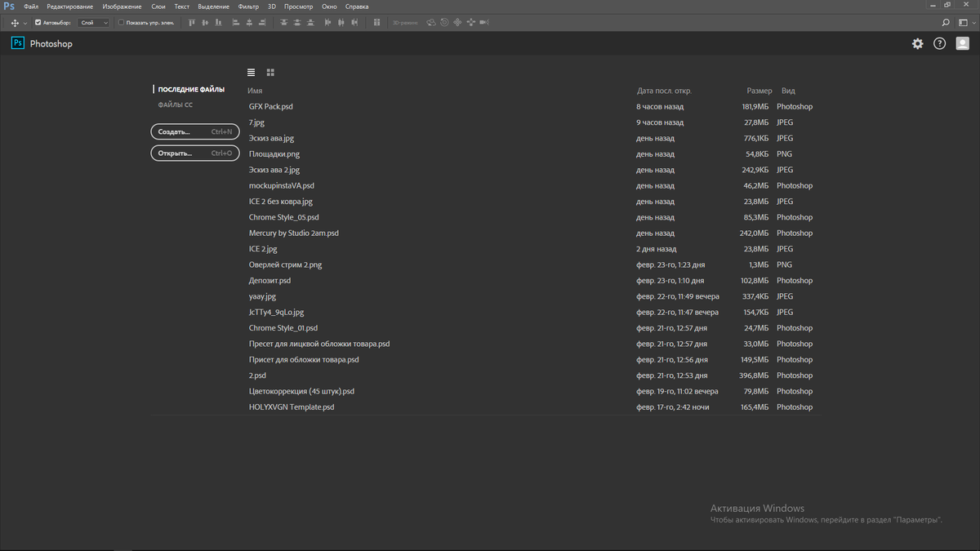Sort by the Вид column header

(788, 91)
